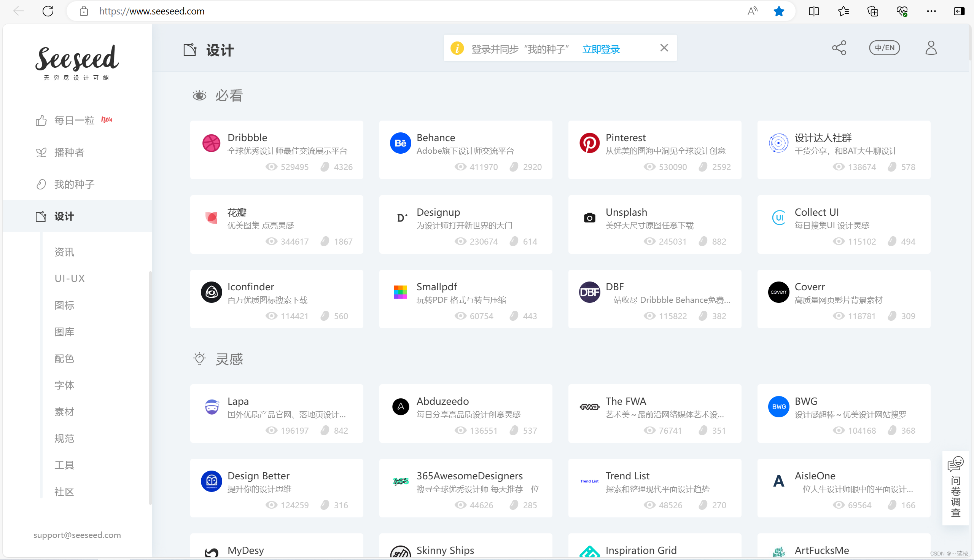Click the read aloud icon in address bar
Image resolution: width=974 pixels, height=560 pixels.
tap(753, 11)
